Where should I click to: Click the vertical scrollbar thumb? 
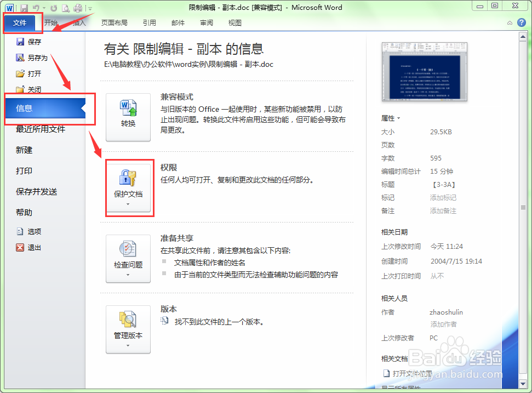[x=523, y=207]
